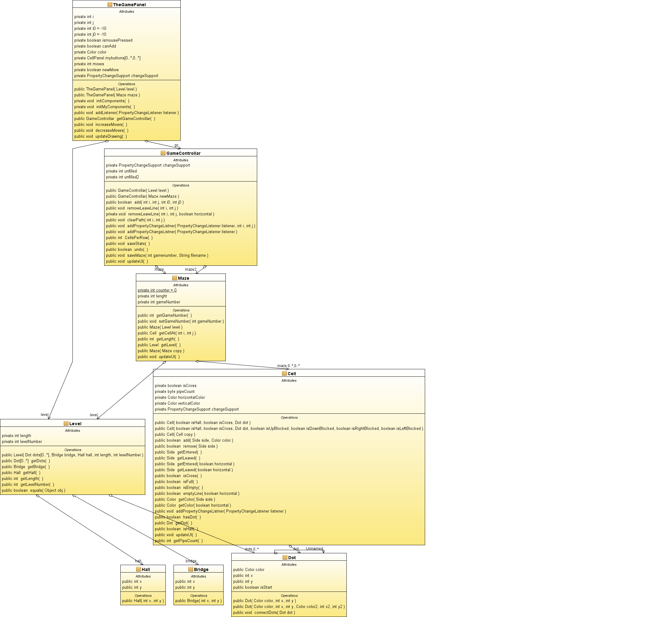Click the 'dots 0..*' association label
This screenshot has width=672, height=617.
[x=252, y=549]
